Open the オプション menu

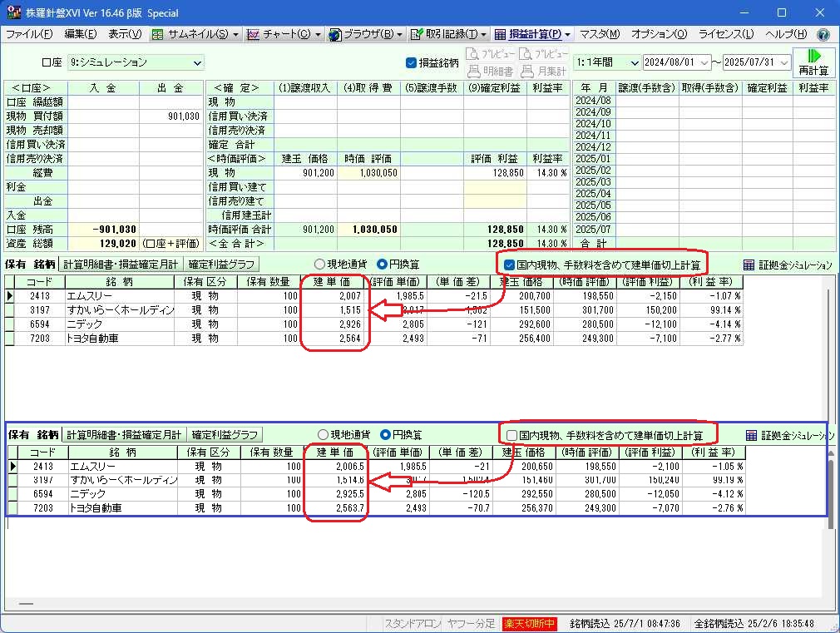click(659, 34)
